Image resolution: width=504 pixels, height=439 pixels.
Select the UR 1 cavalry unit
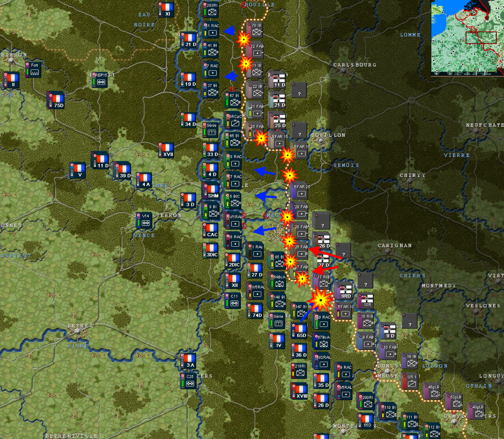pos(411,381)
